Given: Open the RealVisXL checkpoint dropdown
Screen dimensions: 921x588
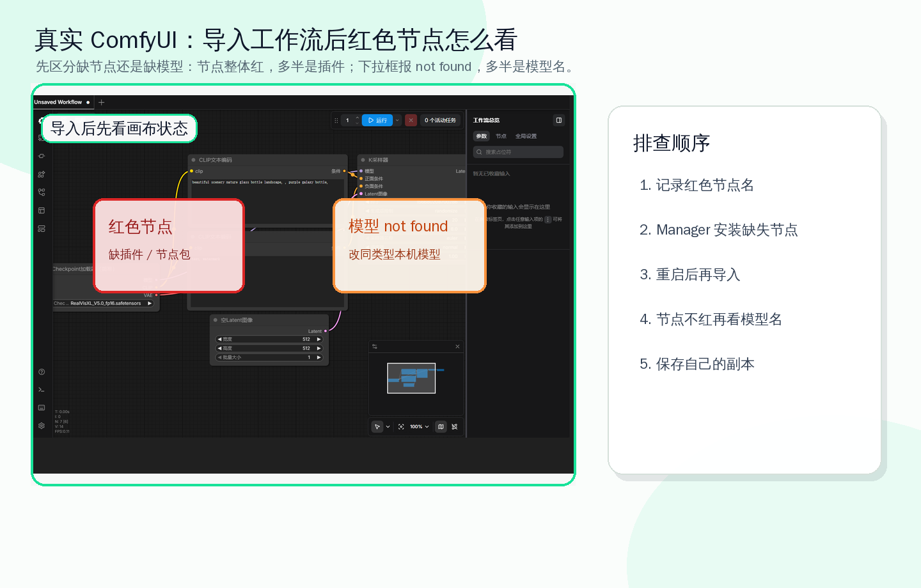Looking at the screenshot, I should [x=103, y=304].
